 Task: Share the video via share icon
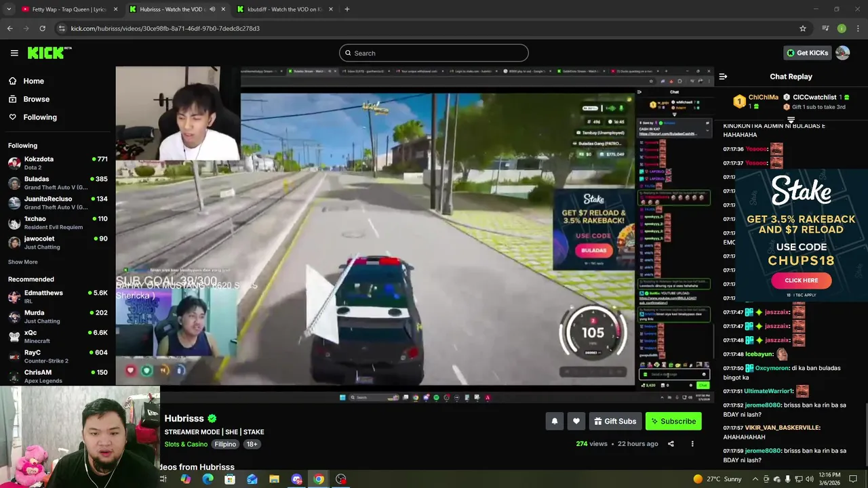click(671, 444)
